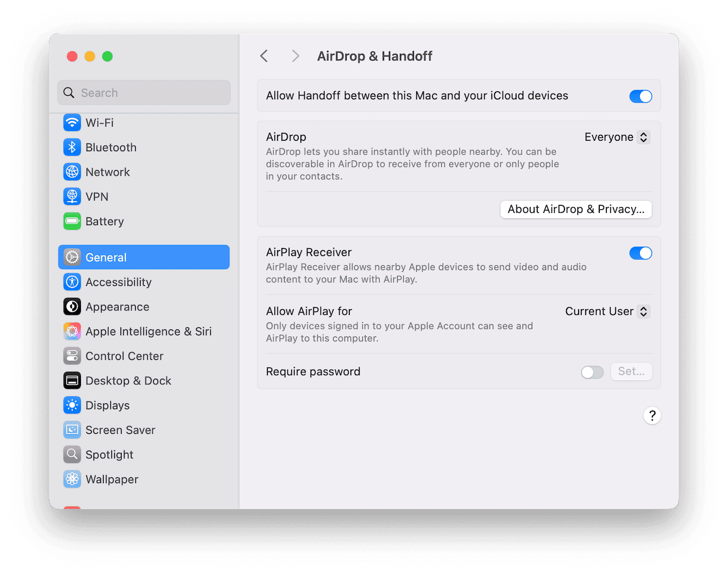Open Displays settings
This screenshot has width=728, height=574.
[72, 405]
